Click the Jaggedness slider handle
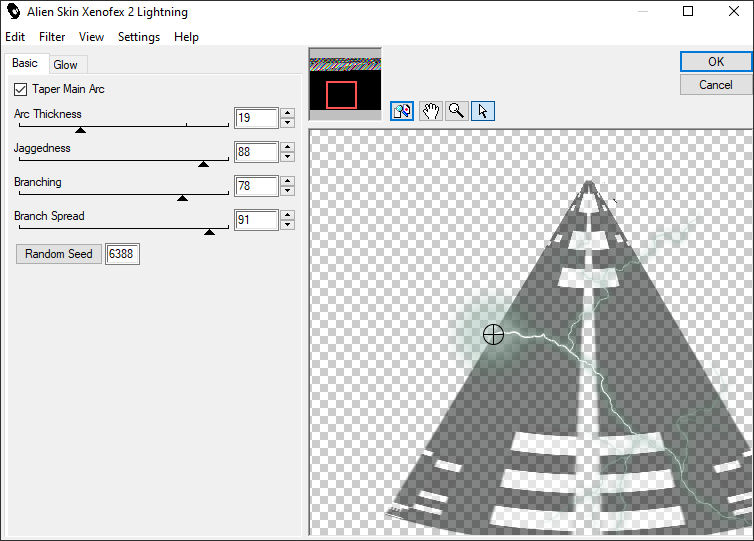 203,164
